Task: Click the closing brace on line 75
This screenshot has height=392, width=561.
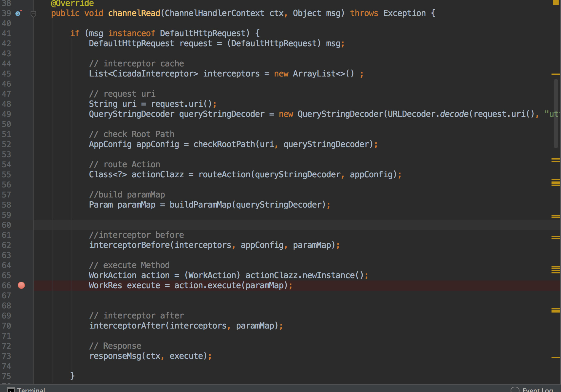Action: tap(72, 376)
